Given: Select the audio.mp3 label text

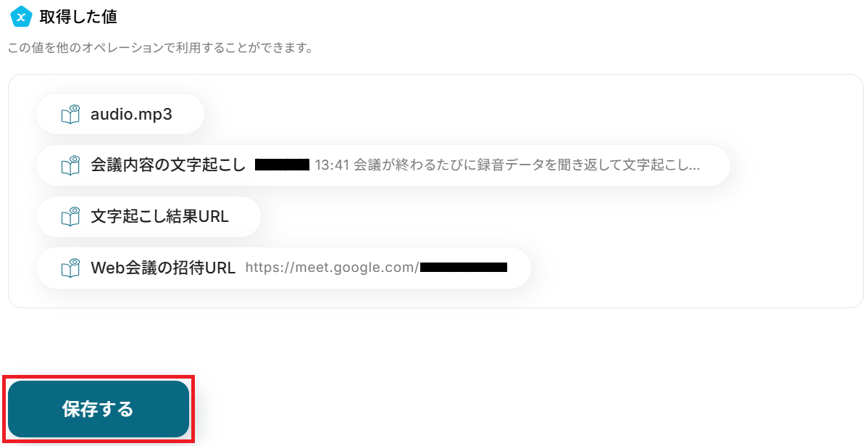Looking at the screenshot, I should click(x=131, y=115).
